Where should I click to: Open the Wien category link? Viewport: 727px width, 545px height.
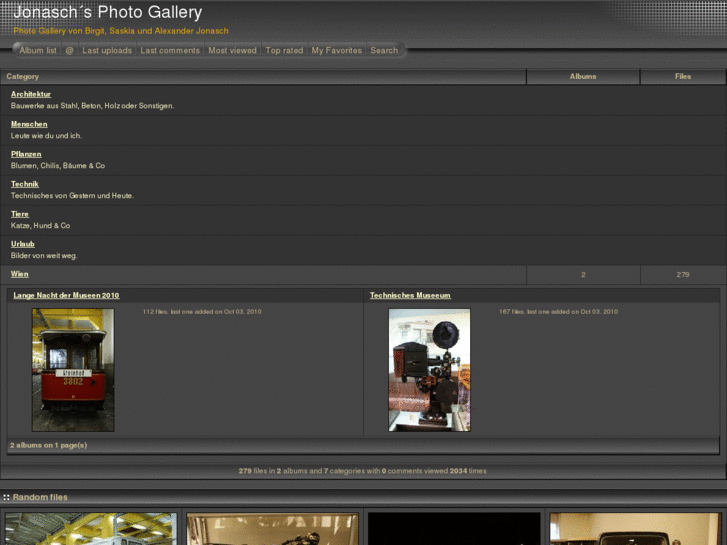20,274
